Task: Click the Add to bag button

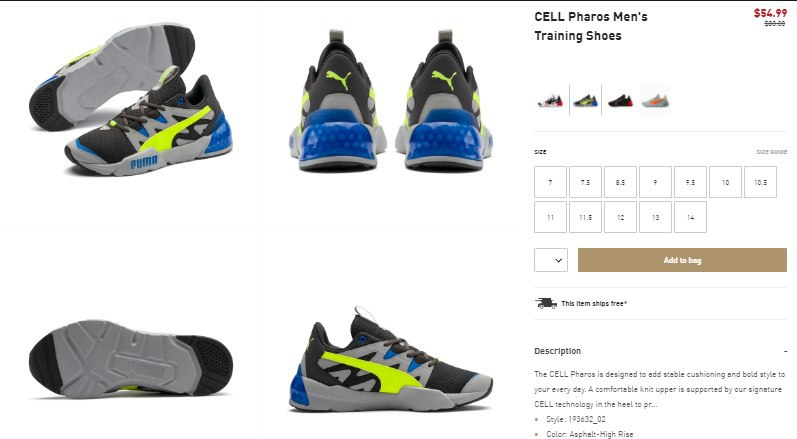Action: [682, 260]
